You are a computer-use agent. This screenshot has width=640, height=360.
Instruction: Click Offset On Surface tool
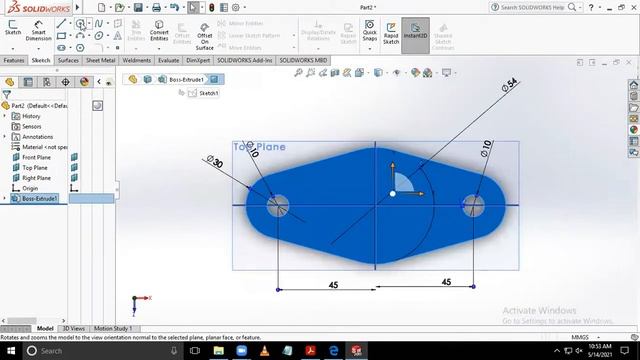click(204, 36)
